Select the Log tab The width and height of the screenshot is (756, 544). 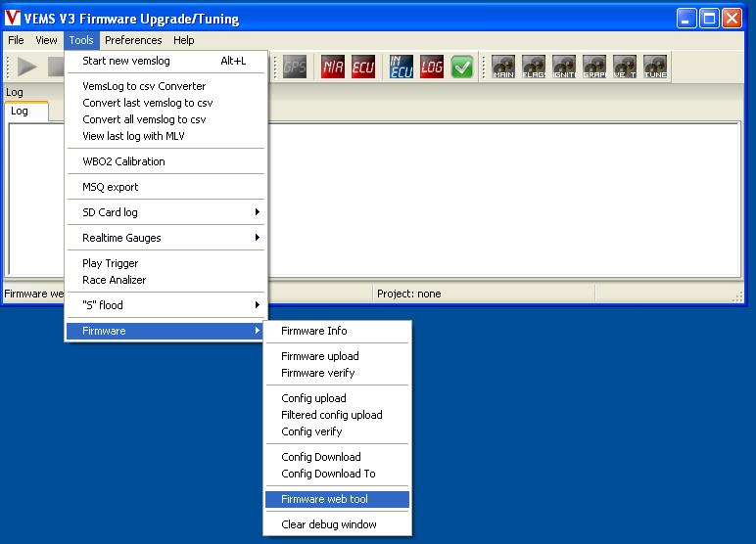[x=26, y=112]
